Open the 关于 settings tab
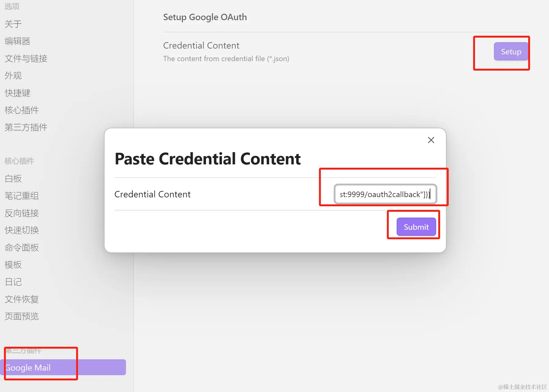Image resolution: width=549 pixels, height=392 pixels. click(x=13, y=24)
